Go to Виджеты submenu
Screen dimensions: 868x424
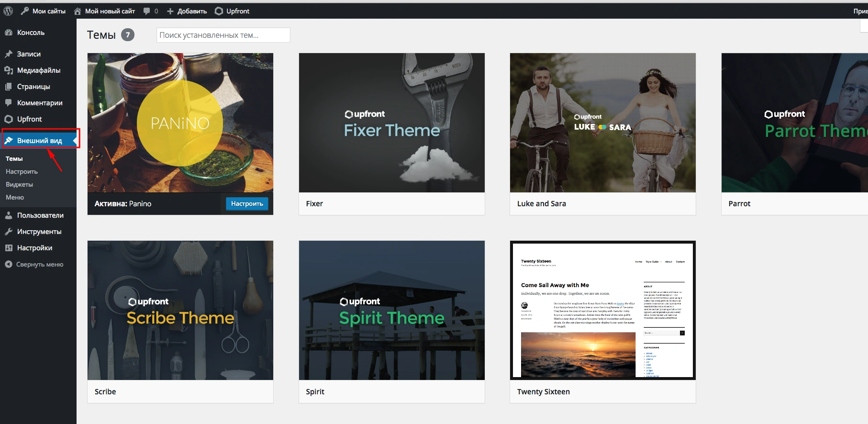point(19,184)
